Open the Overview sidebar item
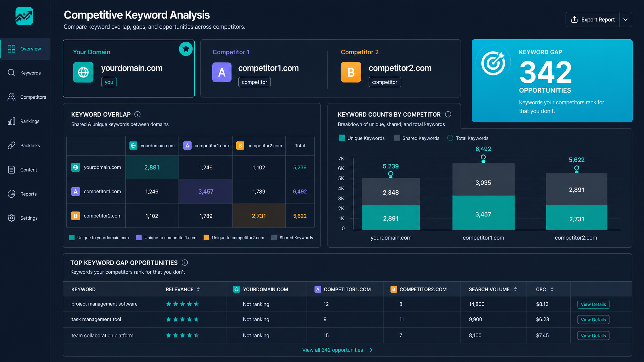644x362 pixels. (25, 49)
